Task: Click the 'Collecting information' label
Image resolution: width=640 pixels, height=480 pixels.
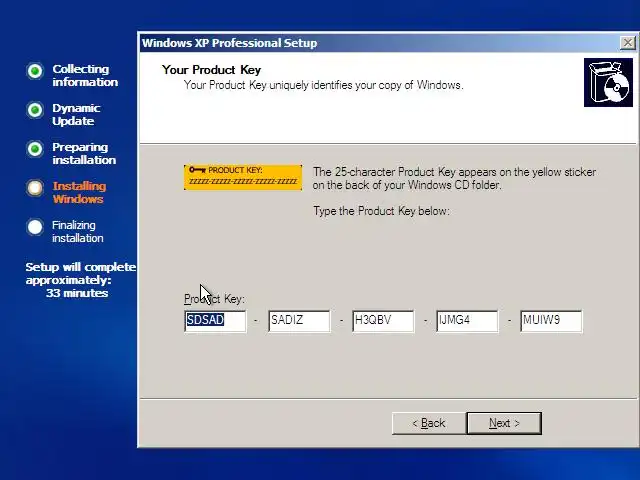Action: click(x=85, y=75)
